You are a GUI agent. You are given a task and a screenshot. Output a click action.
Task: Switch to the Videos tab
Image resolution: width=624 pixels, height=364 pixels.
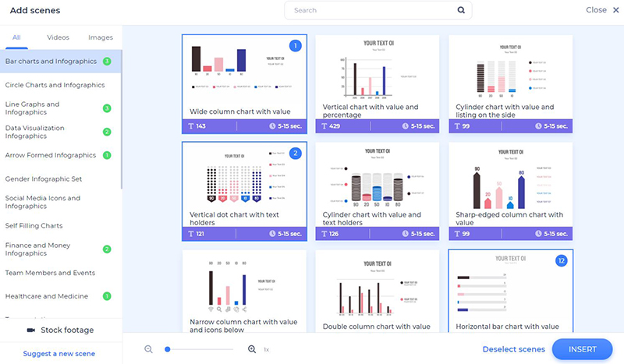(x=58, y=37)
